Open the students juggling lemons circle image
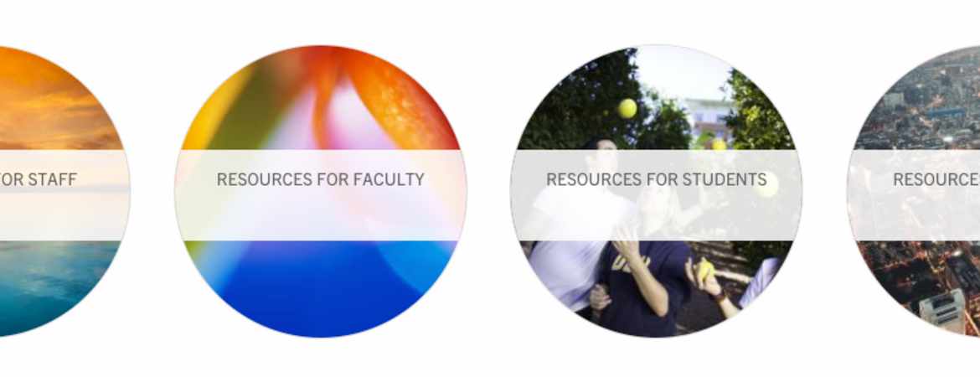Image resolution: width=980 pixels, height=377 pixels. click(656, 191)
